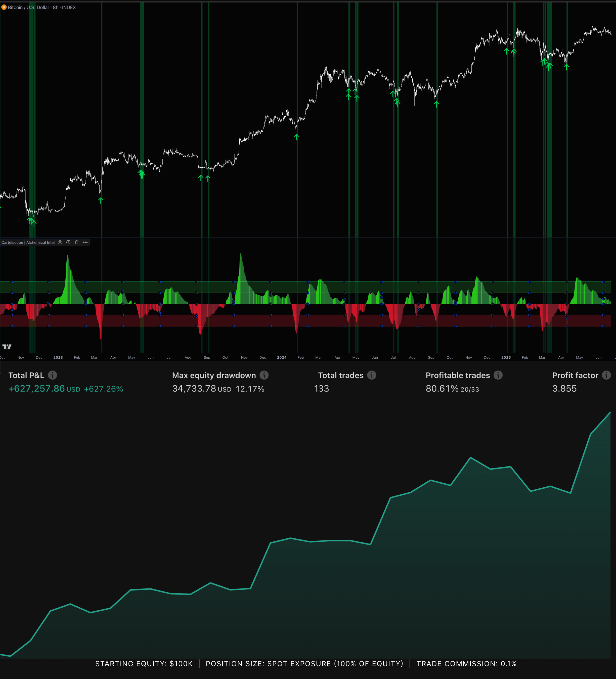The image size is (616, 679).
Task: Click the 3.855 profit factor value
Action: click(564, 389)
